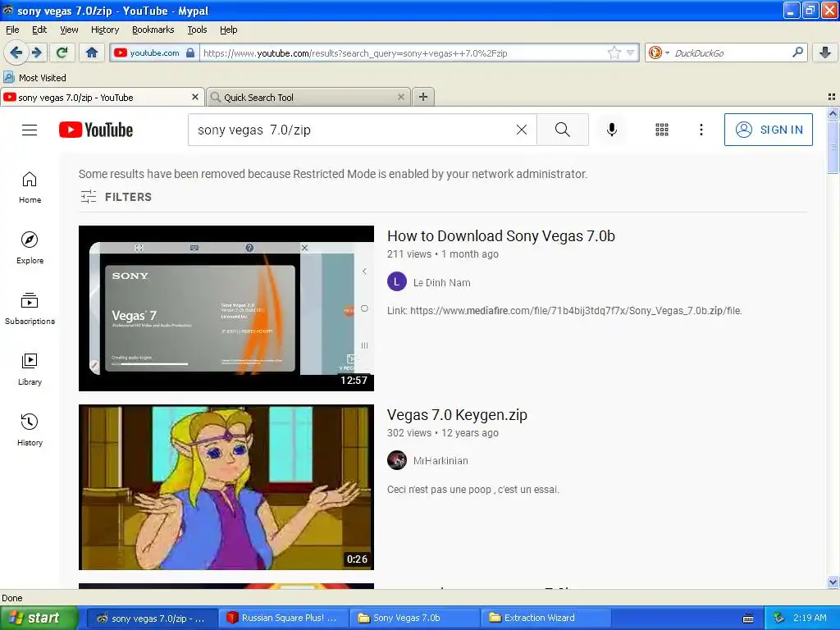Open a new tab with plus button

423,97
